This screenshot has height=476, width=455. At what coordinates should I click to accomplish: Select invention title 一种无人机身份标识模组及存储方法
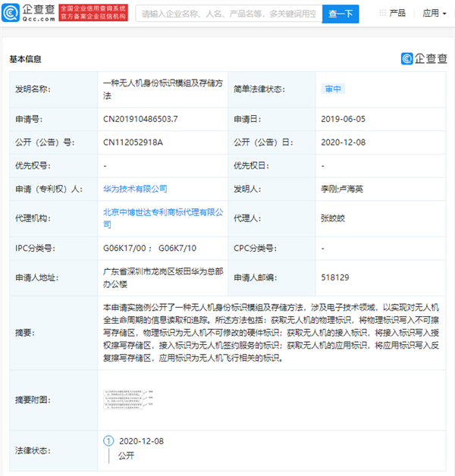(163, 89)
